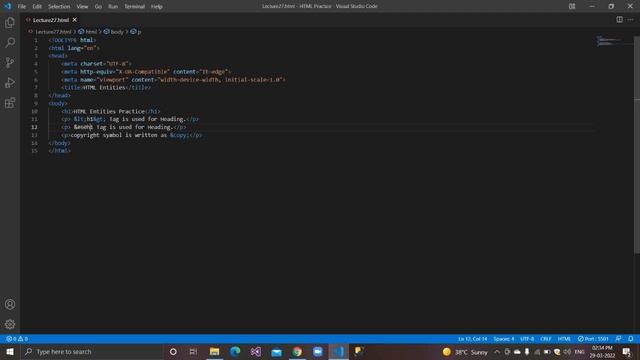Select the Lecture27.html editor tab
Image resolution: width=640 pixels, height=360 pixels.
click(51, 20)
